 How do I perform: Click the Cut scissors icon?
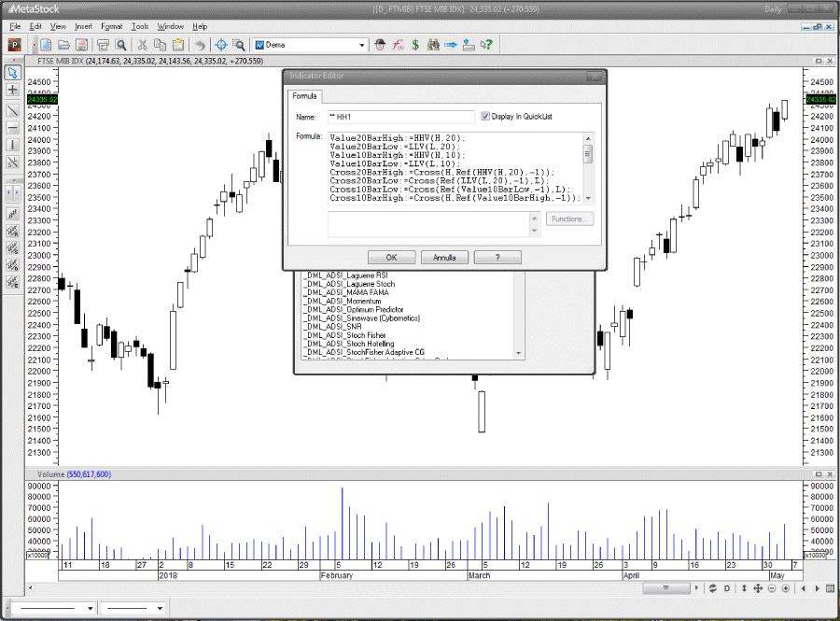143,45
